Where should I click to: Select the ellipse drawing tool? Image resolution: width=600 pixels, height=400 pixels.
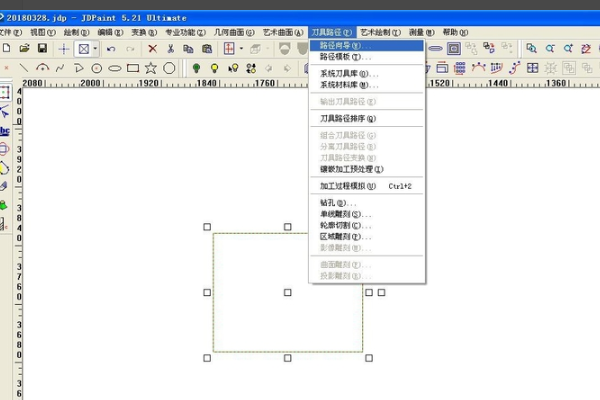coord(115,69)
